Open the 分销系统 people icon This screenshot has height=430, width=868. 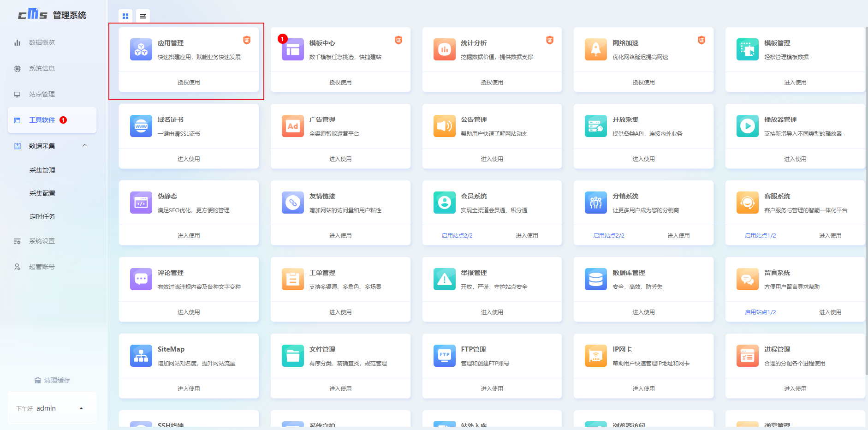tap(596, 203)
